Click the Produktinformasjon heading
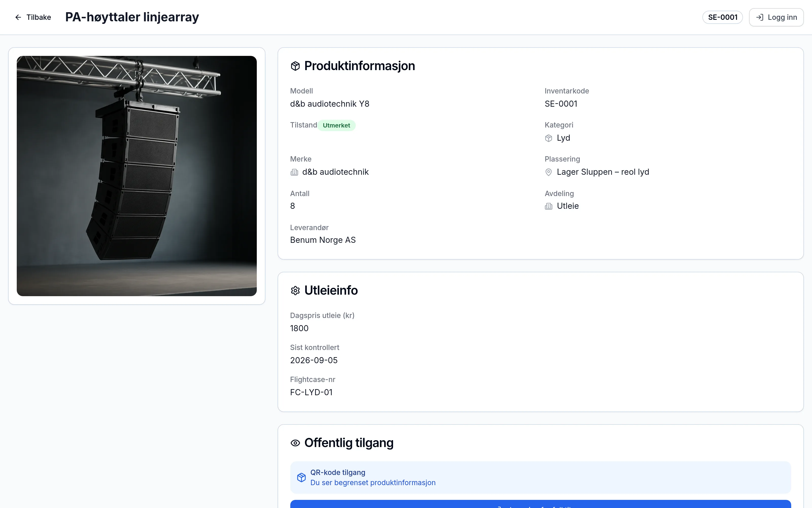Image resolution: width=812 pixels, height=508 pixels. (x=359, y=66)
